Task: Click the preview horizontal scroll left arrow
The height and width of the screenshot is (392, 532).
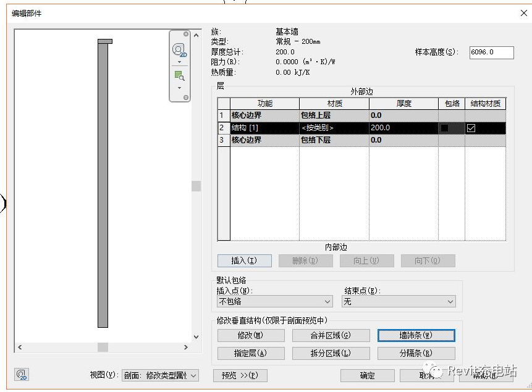Action: point(20,347)
